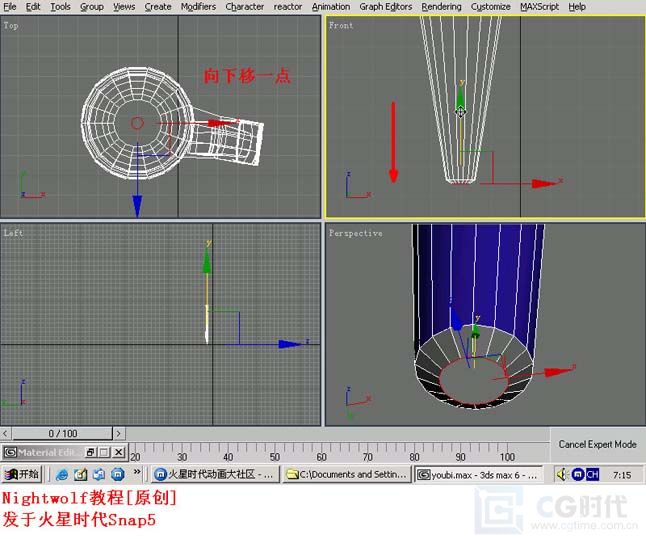Click the red X-axis gizmo arrow in Perspective viewport
The height and width of the screenshot is (539, 646).
[557, 371]
